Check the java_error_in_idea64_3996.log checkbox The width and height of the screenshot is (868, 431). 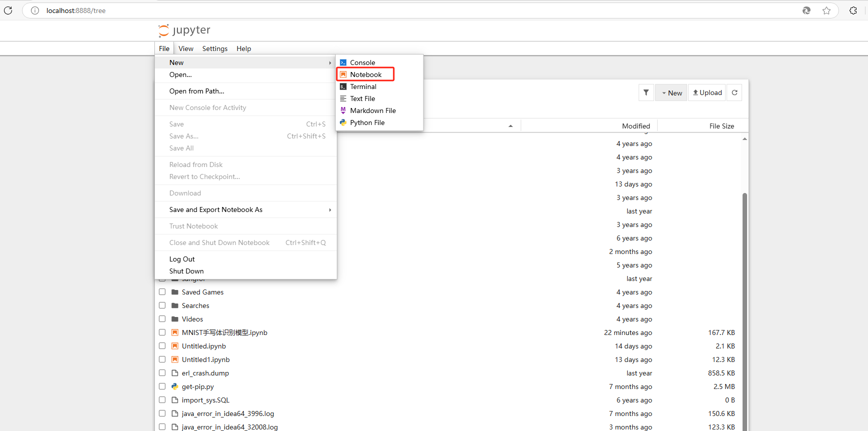click(x=162, y=413)
